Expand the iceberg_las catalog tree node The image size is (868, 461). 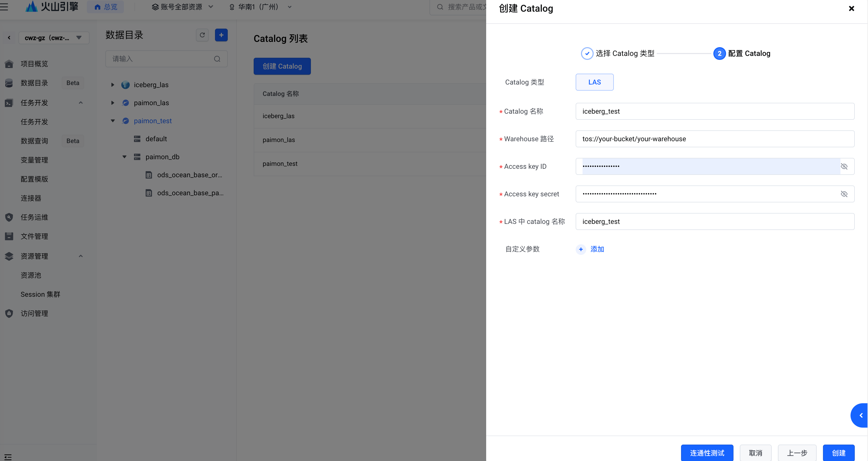[113, 85]
